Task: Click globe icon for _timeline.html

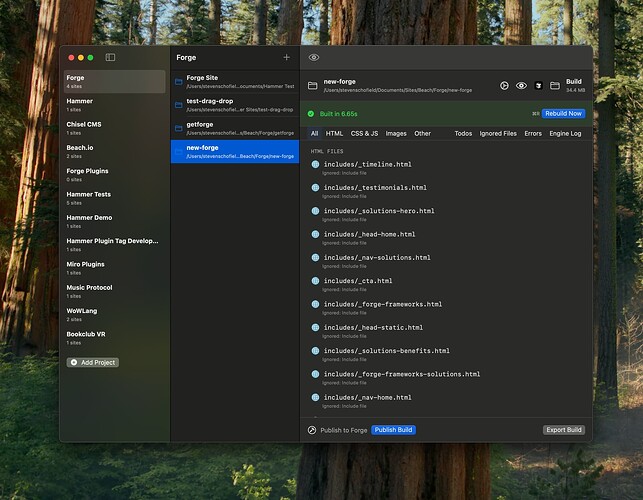Action: pos(315,164)
